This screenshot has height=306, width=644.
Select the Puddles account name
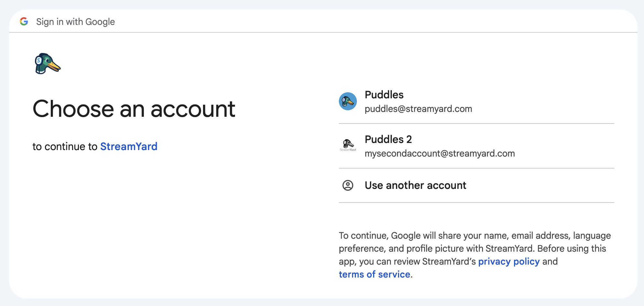pos(384,95)
